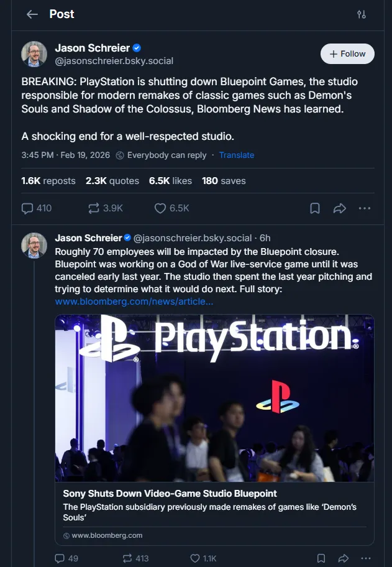Image resolution: width=392 pixels, height=567 pixels.
Task: Click the back arrow icon
Action: (x=32, y=14)
